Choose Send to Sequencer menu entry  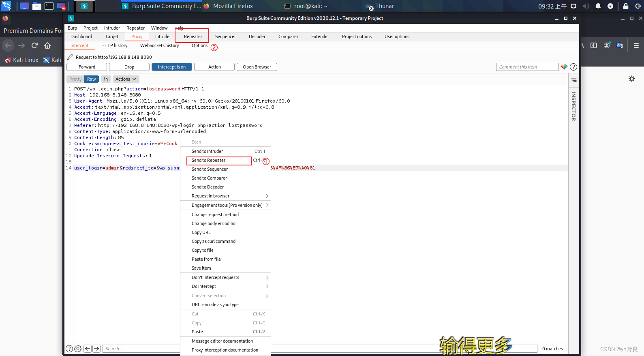tap(225, 169)
